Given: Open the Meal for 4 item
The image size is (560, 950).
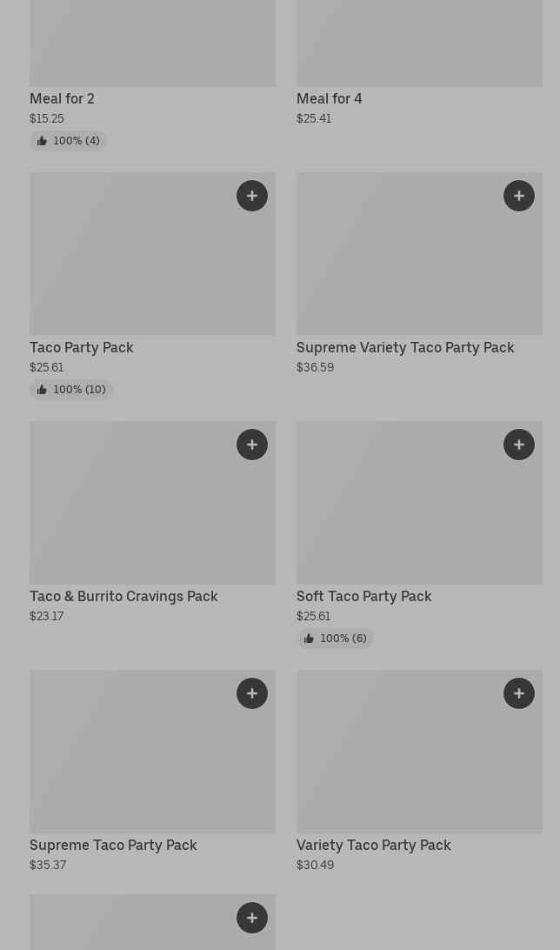Looking at the screenshot, I should [x=329, y=99].
